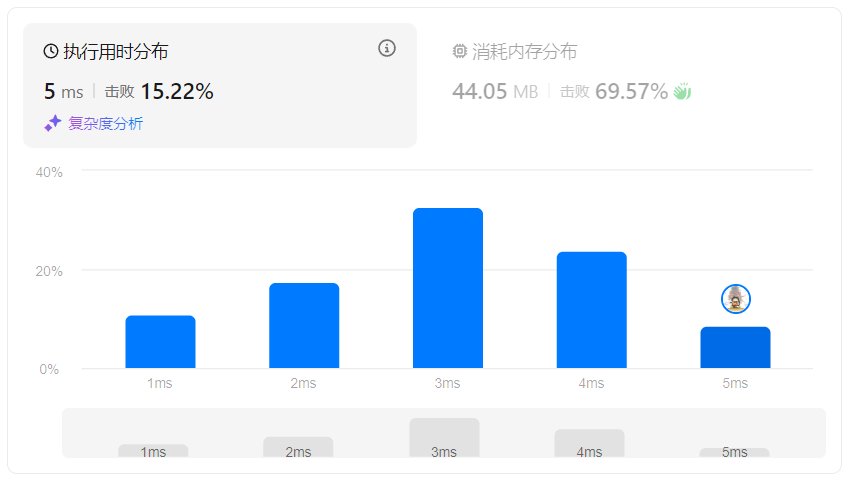
Task: Click the 3ms x-axis label under the chart
Action: coord(447,383)
